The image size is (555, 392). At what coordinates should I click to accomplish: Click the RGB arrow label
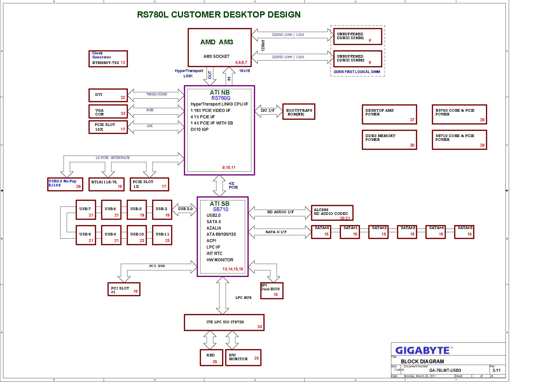[x=150, y=110]
